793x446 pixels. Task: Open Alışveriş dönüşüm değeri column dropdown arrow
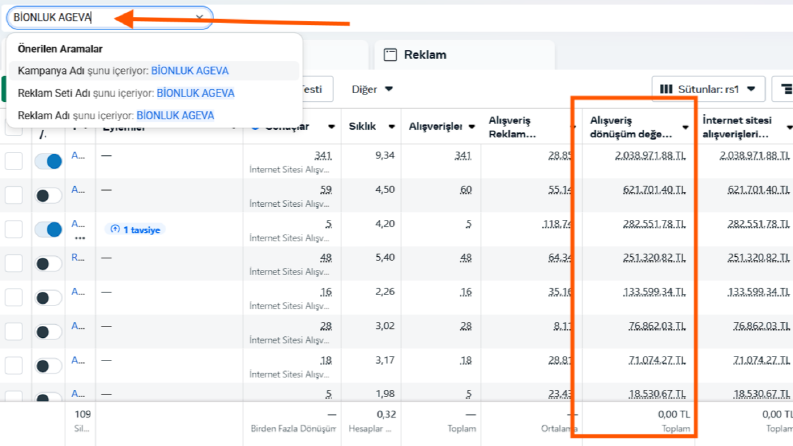click(685, 127)
